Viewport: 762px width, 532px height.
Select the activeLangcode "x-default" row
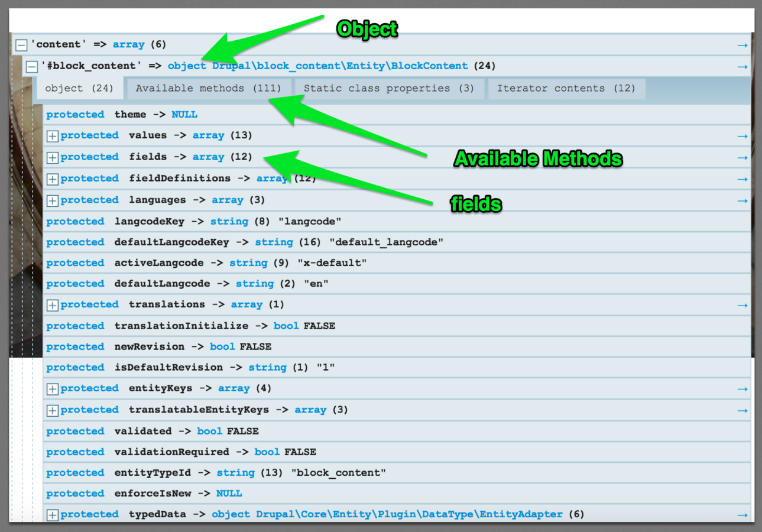click(x=397, y=263)
